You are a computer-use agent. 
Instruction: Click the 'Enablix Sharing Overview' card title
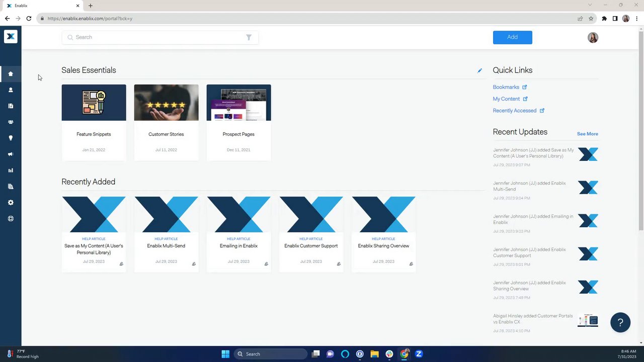(x=383, y=246)
